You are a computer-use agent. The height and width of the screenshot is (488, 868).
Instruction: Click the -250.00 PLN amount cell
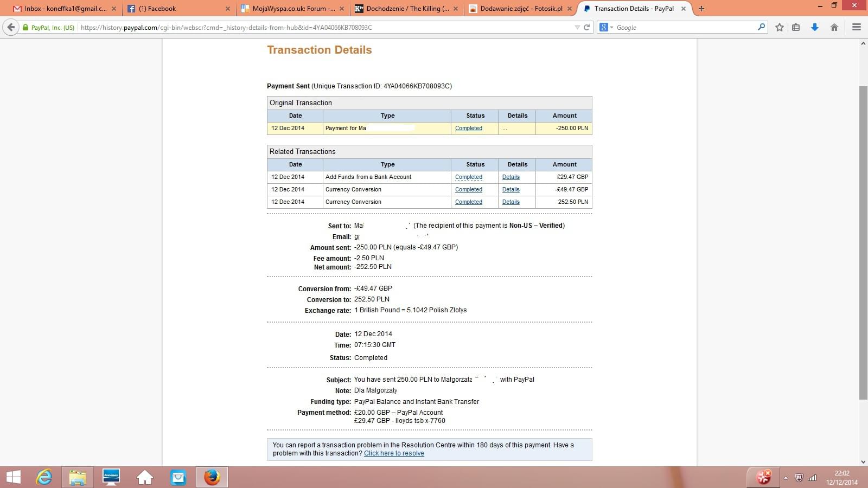point(564,129)
